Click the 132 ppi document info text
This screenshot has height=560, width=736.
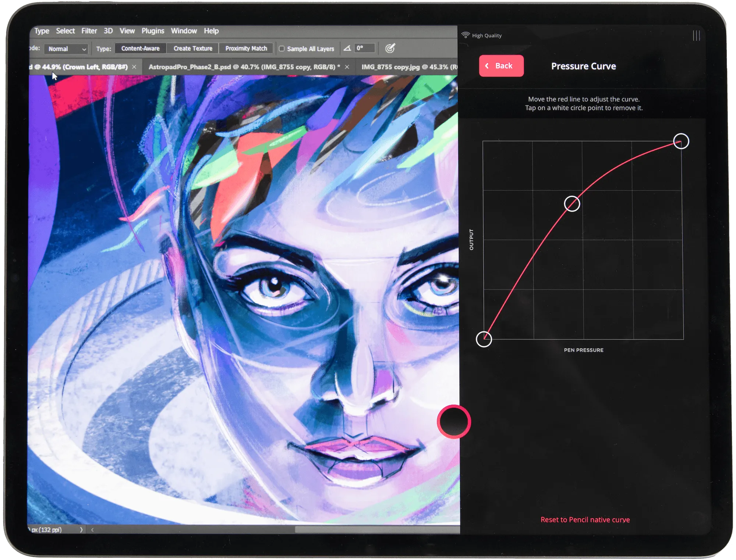click(45, 530)
